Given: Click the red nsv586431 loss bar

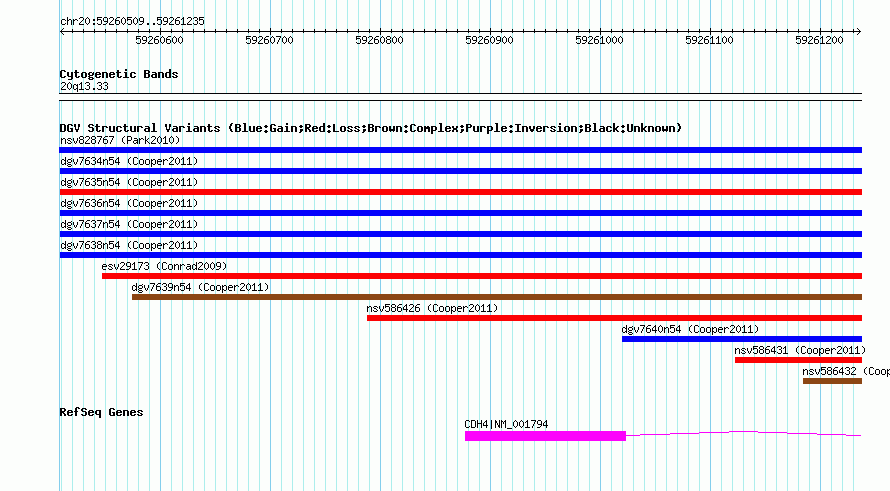Looking at the screenshot, I should pos(798,360).
